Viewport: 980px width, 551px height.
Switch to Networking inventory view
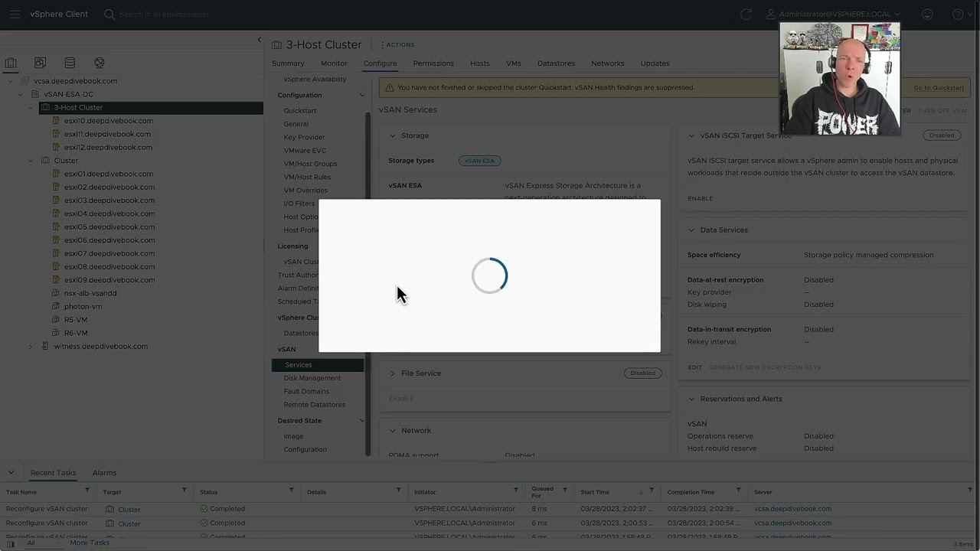click(99, 63)
